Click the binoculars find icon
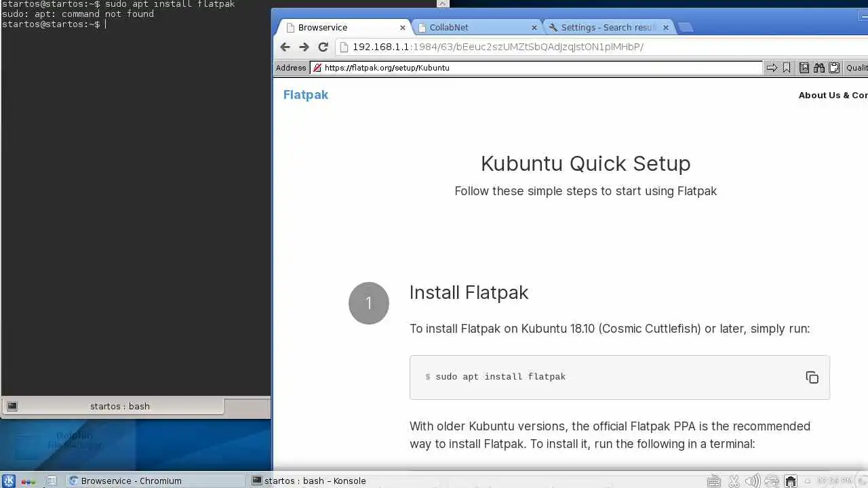 click(819, 68)
